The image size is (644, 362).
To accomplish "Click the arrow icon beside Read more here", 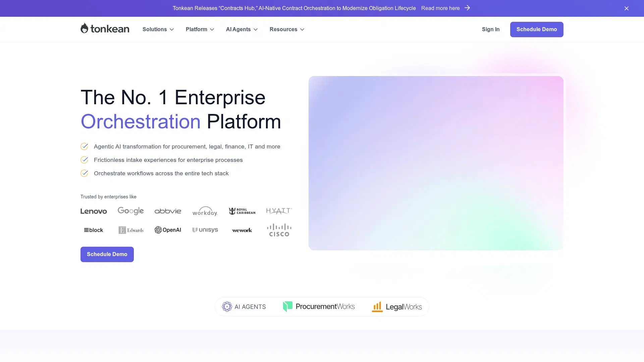I will (x=467, y=8).
